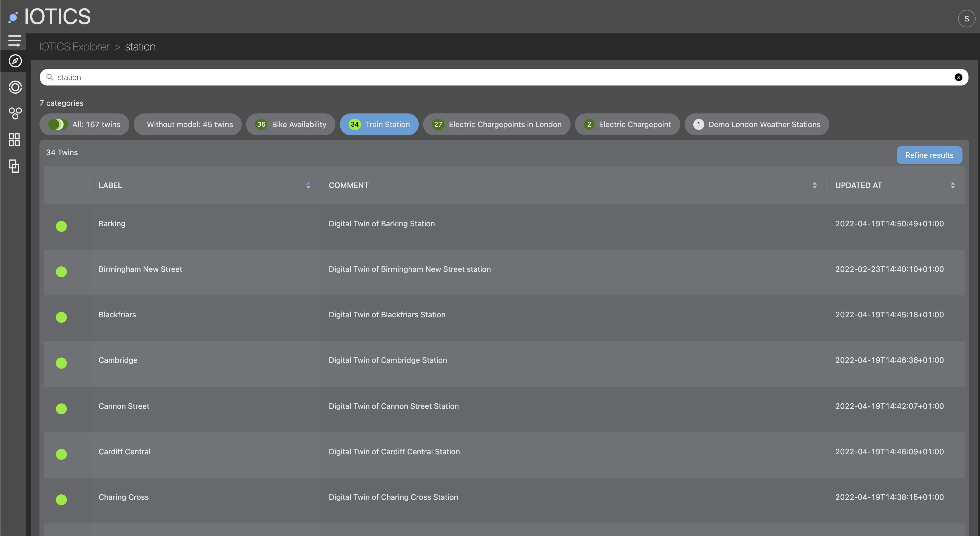Image resolution: width=980 pixels, height=536 pixels.
Task: Open the user avatar S menu
Action: tap(966, 19)
